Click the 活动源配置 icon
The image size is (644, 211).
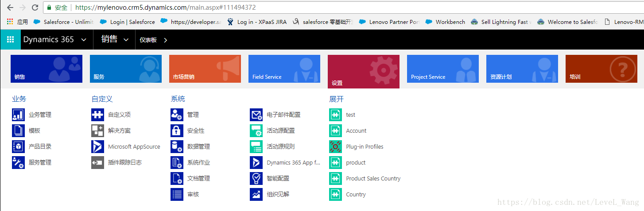[256, 130]
